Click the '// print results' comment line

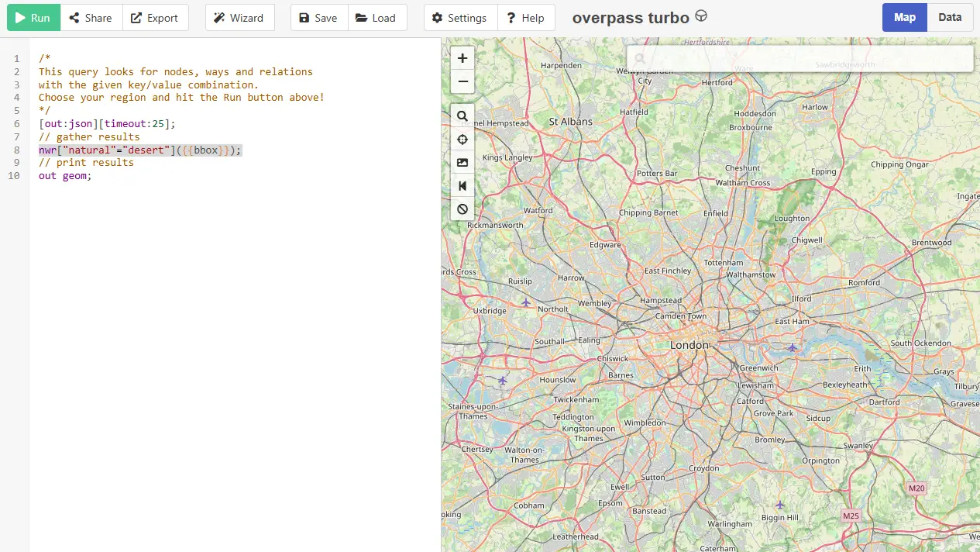click(86, 163)
